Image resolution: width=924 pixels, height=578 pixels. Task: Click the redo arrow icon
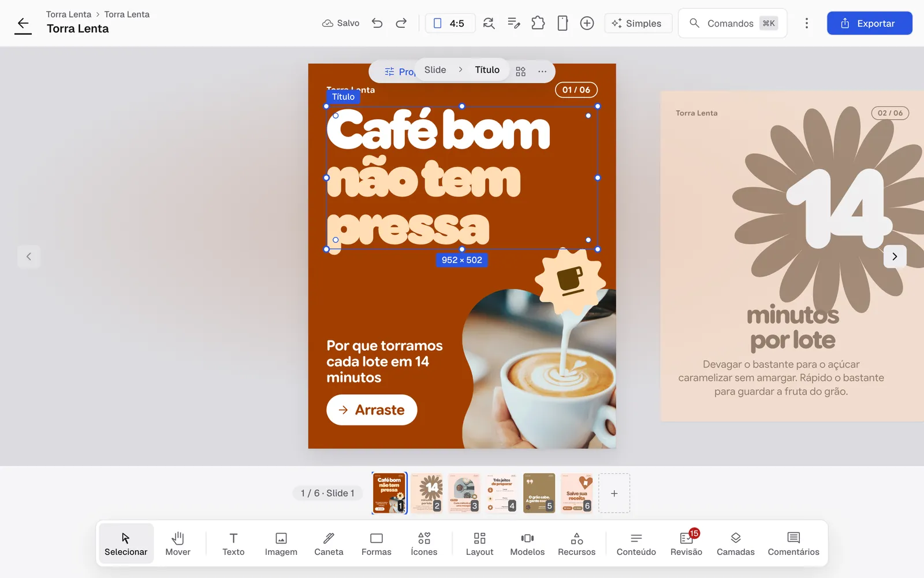(x=401, y=23)
